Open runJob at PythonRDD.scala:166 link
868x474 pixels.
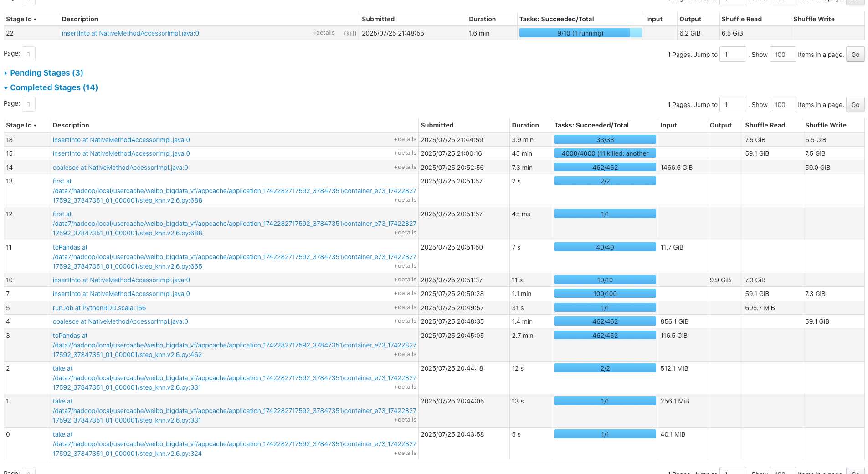point(99,308)
